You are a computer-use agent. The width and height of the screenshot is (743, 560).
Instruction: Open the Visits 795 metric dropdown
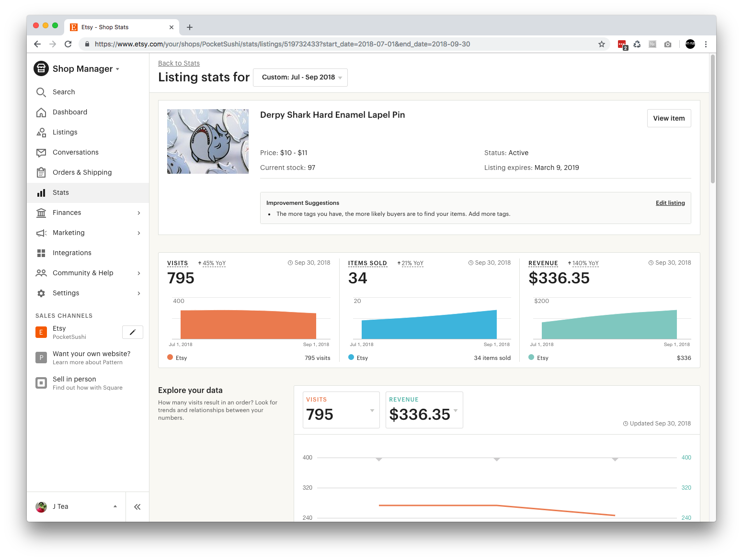point(341,410)
